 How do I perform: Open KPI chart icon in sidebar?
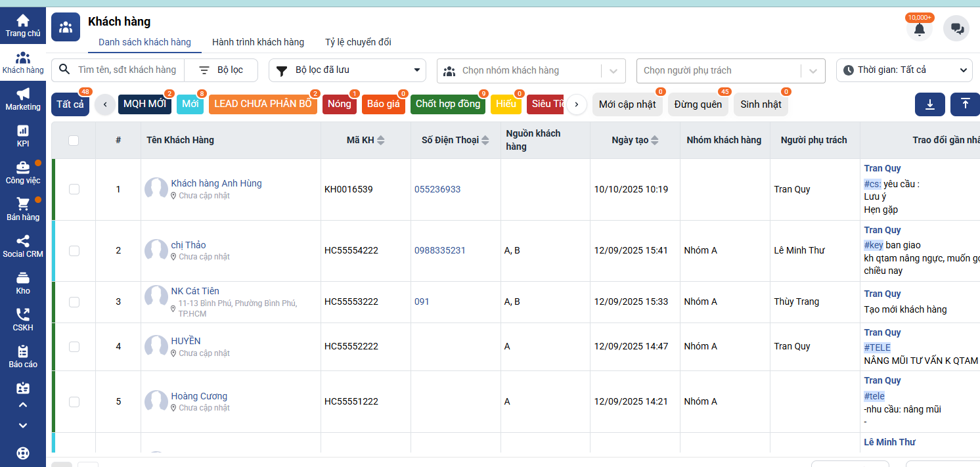point(23,131)
